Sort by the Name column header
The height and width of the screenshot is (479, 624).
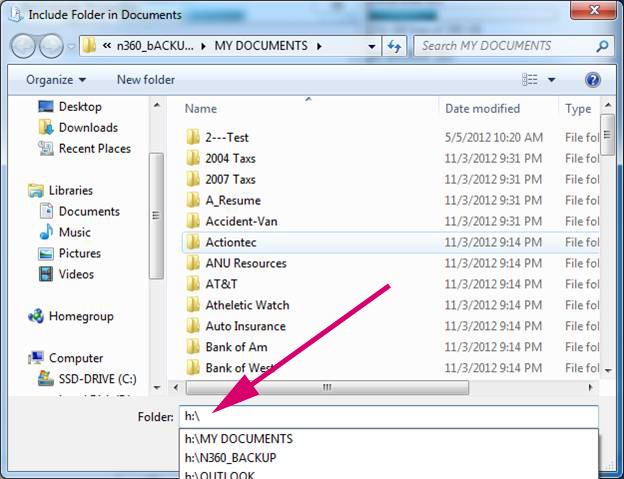tap(201, 108)
